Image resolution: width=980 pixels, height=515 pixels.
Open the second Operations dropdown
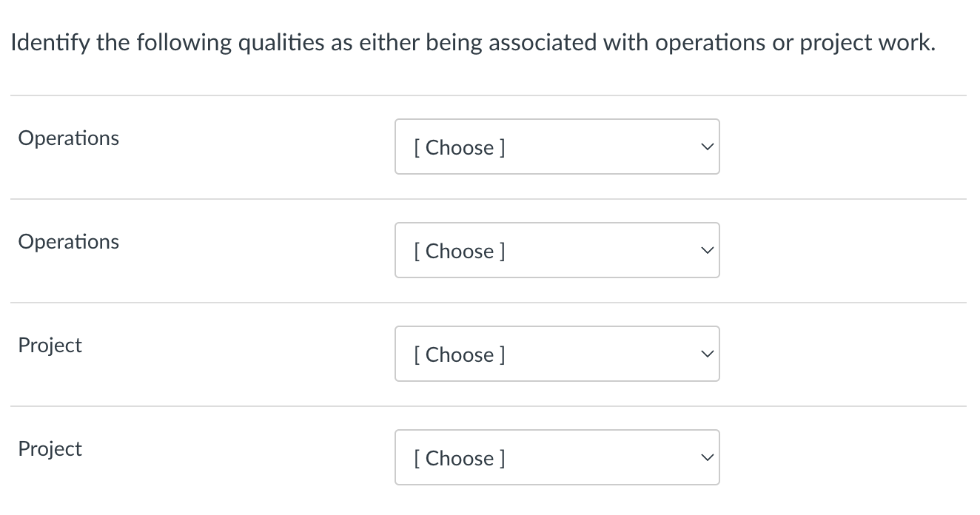(557, 250)
